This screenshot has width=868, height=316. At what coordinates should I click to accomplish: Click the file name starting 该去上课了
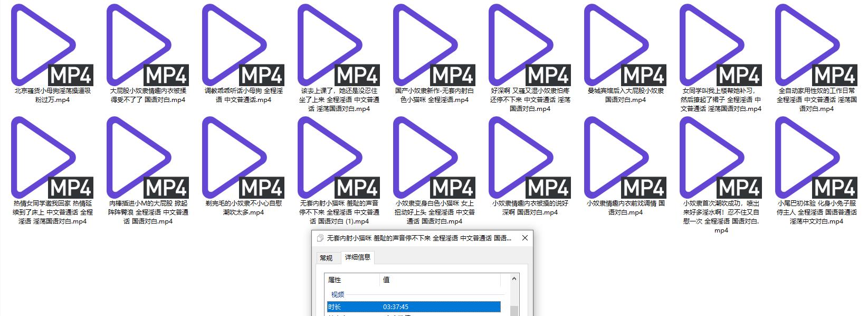click(339, 99)
